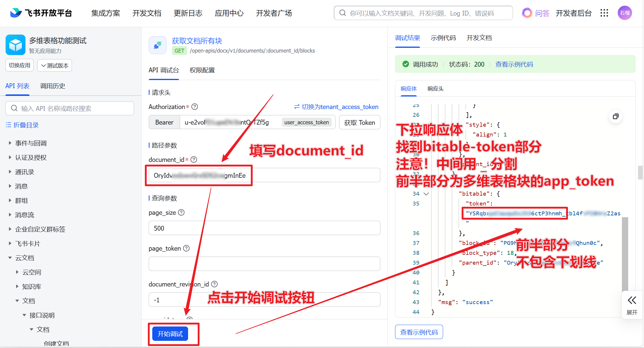This screenshot has height=348, width=644.
Task: Click help icon next to Authorization
Action: [195, 107]
